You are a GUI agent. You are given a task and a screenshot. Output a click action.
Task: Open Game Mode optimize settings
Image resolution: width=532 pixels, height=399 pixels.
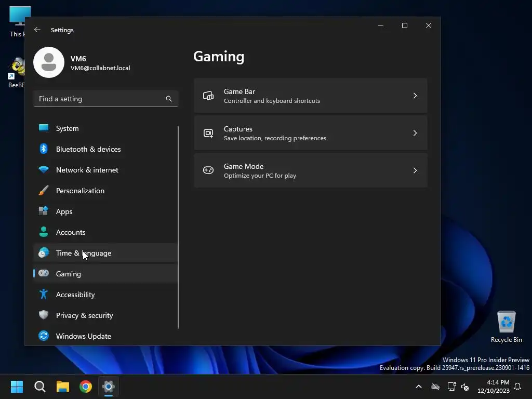311,170
